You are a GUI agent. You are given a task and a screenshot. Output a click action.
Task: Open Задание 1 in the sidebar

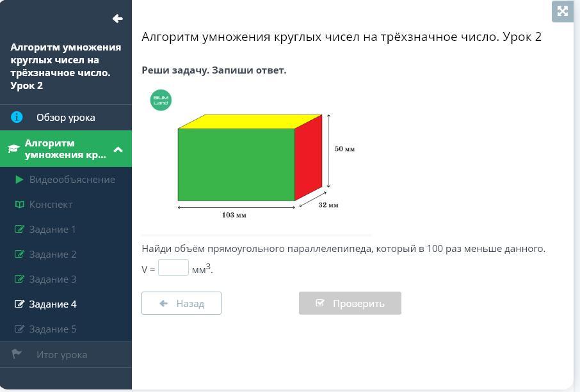pyautogui.click(x=66, y=230)
